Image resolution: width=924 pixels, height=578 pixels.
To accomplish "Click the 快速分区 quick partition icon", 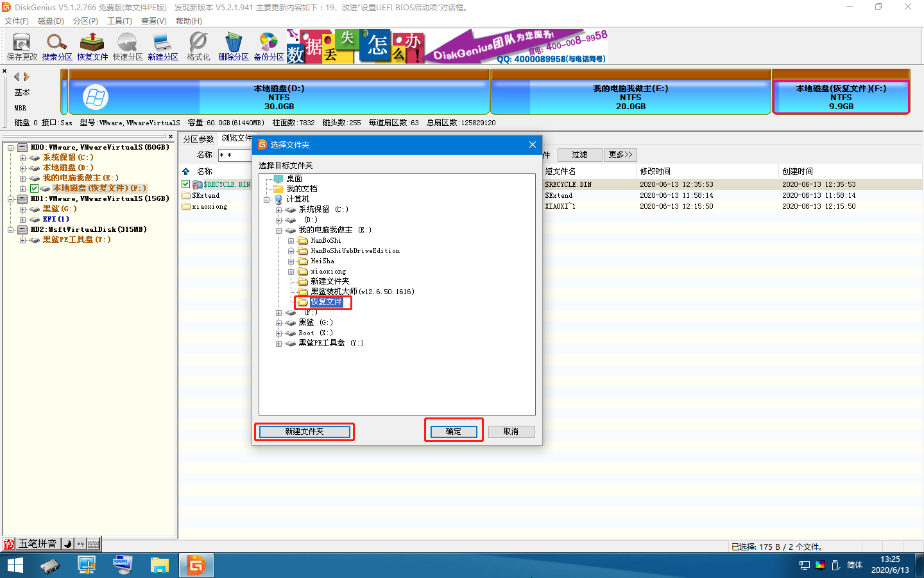I will click(128, 47).
